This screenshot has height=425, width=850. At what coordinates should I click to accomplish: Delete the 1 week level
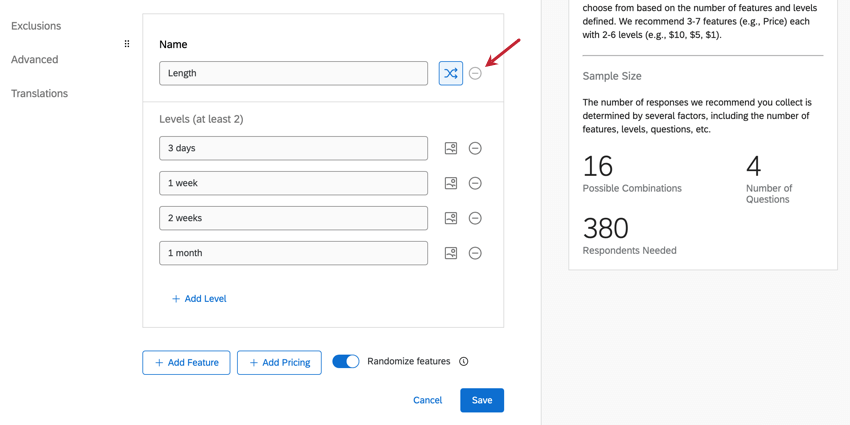tap(475, 183)
